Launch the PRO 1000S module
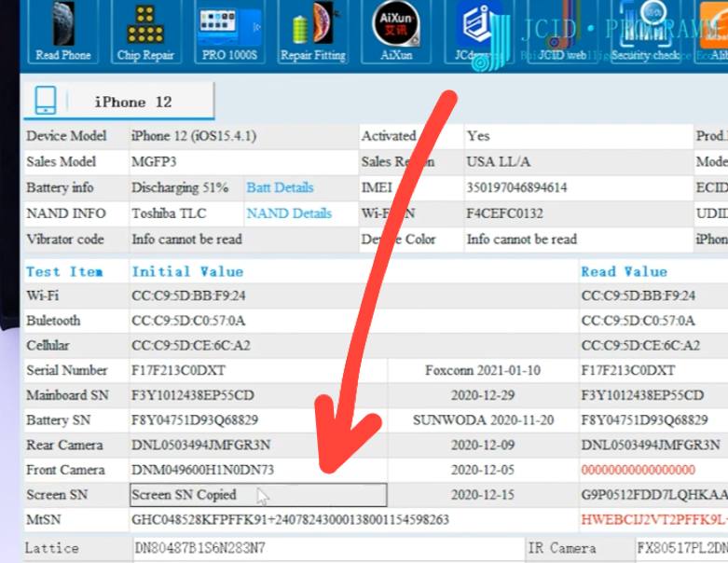 [229, 32]
